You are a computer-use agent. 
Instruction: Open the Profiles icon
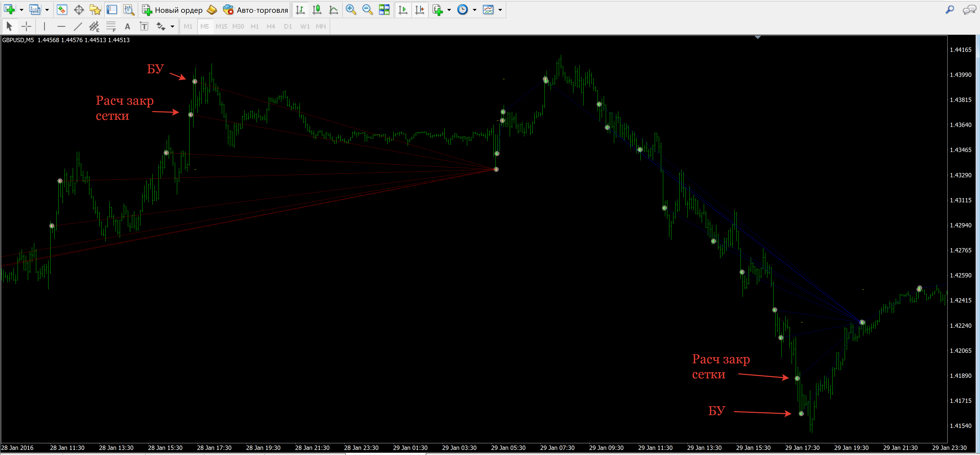point(35,10)
